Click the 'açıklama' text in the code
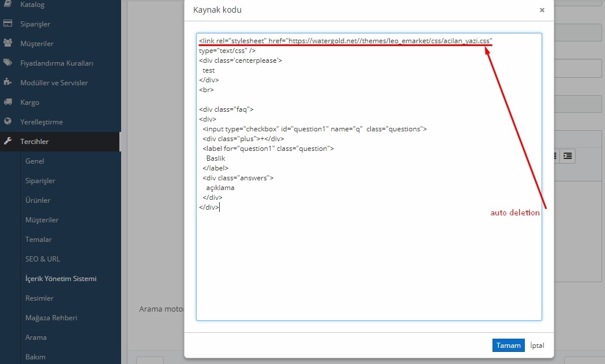 click(x=220, y=188)
